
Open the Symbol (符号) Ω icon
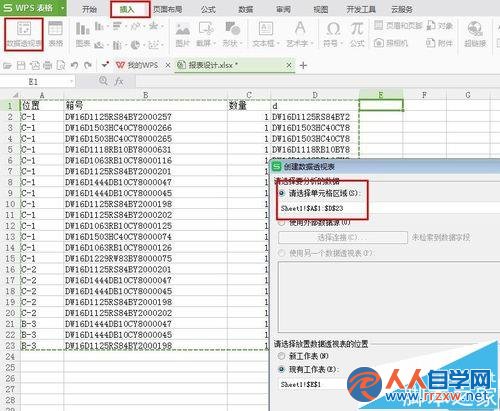[x=333, y=34]
